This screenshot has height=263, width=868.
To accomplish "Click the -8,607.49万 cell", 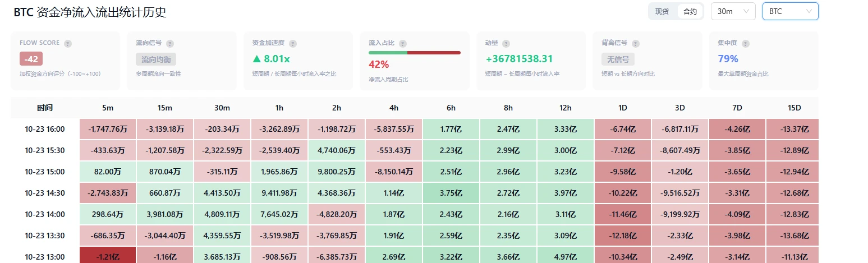I will (x=681, y=150).
